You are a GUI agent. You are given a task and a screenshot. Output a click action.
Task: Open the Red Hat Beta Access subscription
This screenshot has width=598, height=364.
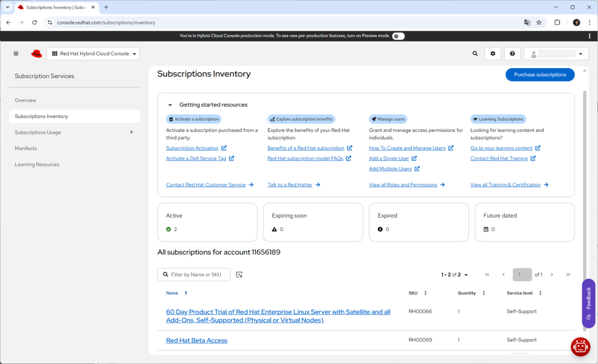point(197,341)
